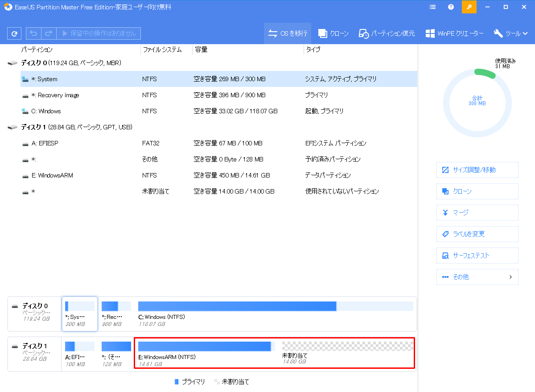Click the redo arrow icon in the toolbar

[49, 33]
